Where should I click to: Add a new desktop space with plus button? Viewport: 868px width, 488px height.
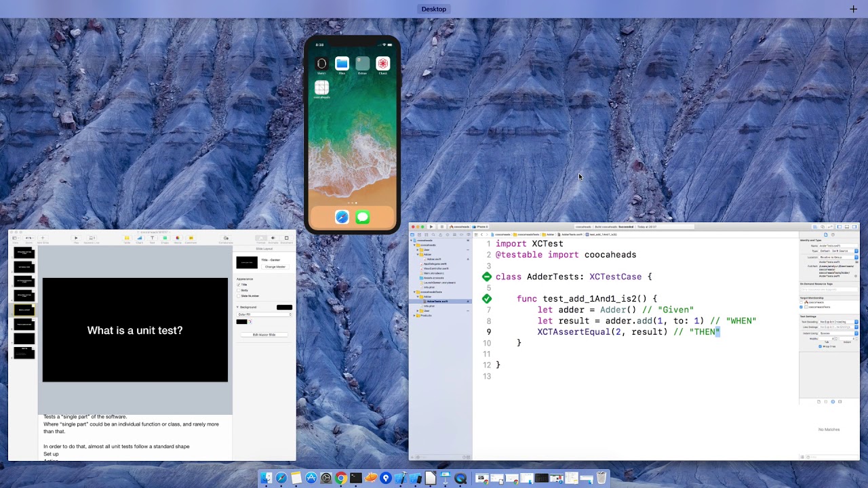[x=853, y=9]
